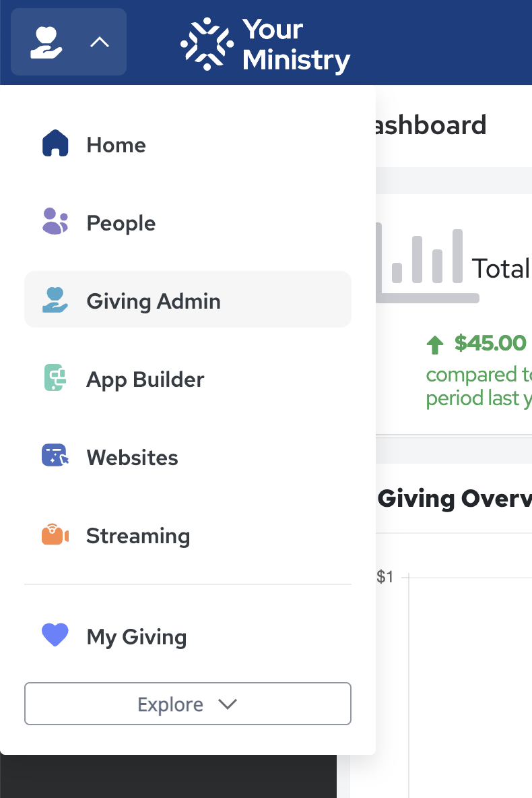Expand the Explore dropdown
This screenshot has height=798, width=532.
(x=187, y=704)
